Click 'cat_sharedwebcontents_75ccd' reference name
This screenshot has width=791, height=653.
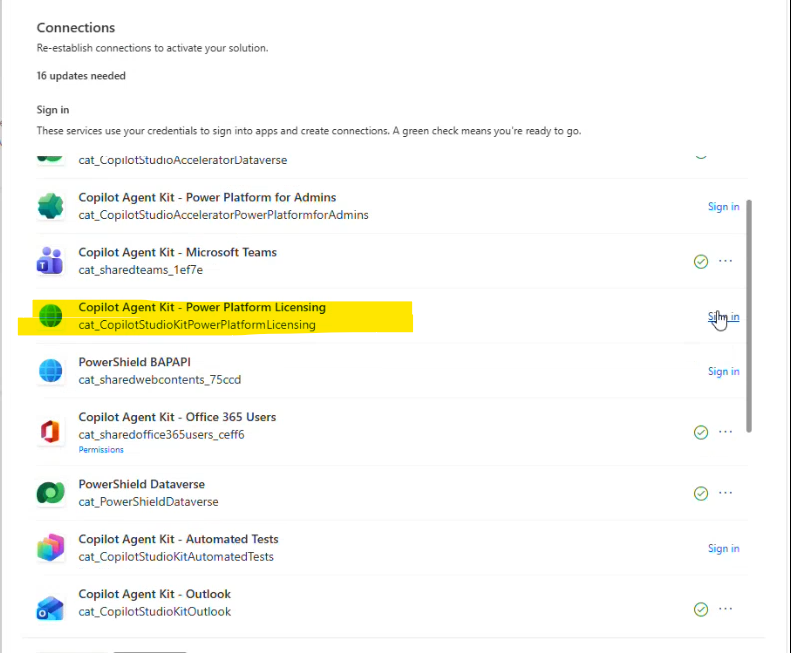[159, 379]
